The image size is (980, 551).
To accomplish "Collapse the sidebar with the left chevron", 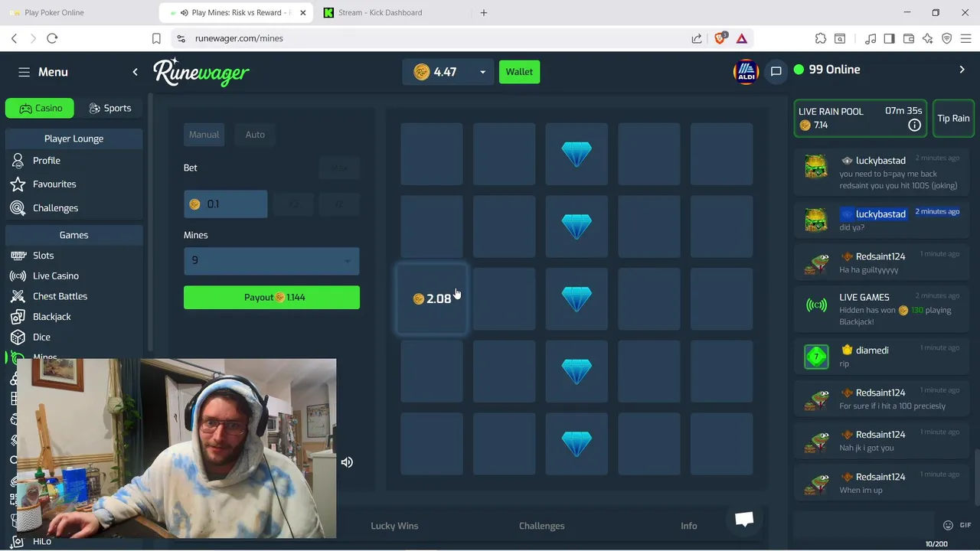I will [x=136, y=72].
